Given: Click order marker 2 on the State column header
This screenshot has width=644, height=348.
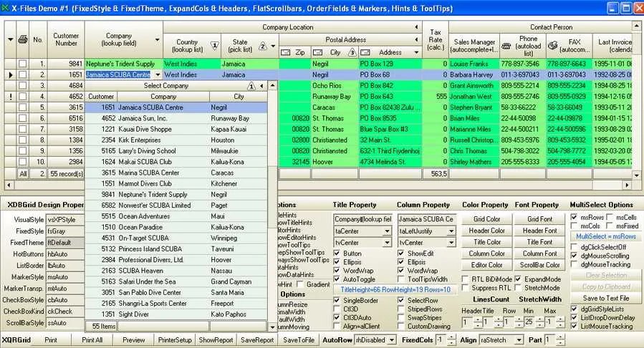Looking at the screenshot, I should click(262, 46).
